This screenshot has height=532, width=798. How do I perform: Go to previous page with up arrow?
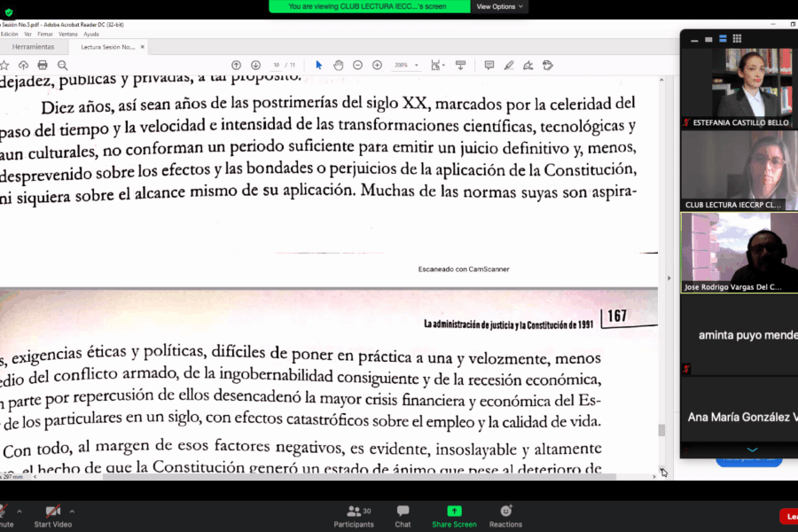tap(236, 65)
